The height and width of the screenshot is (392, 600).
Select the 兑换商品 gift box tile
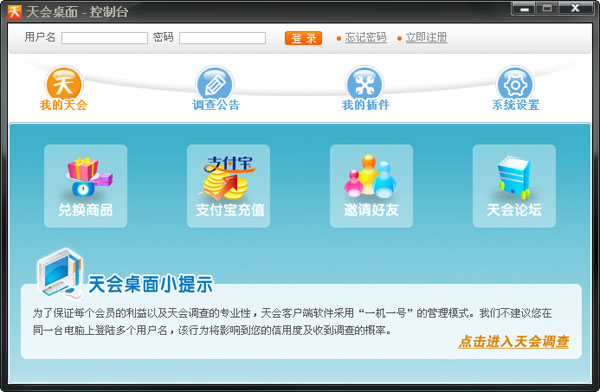click(x=86, y=186)
